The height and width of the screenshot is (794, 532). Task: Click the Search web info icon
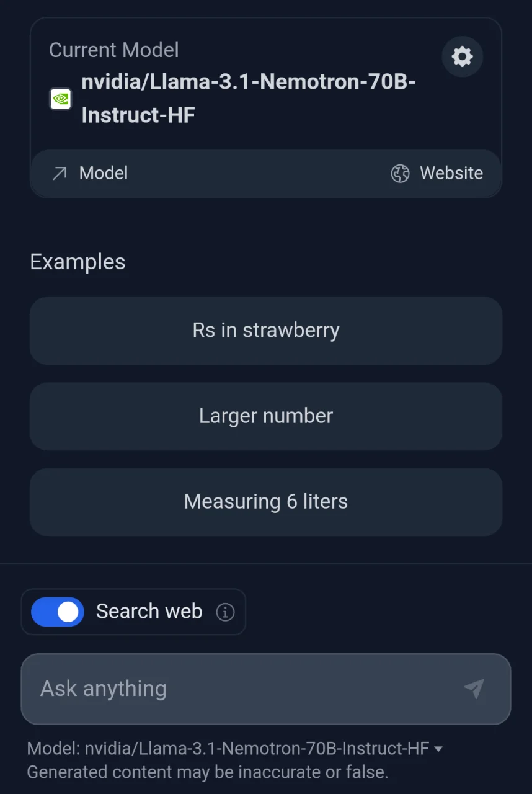[x=225, y=612]
